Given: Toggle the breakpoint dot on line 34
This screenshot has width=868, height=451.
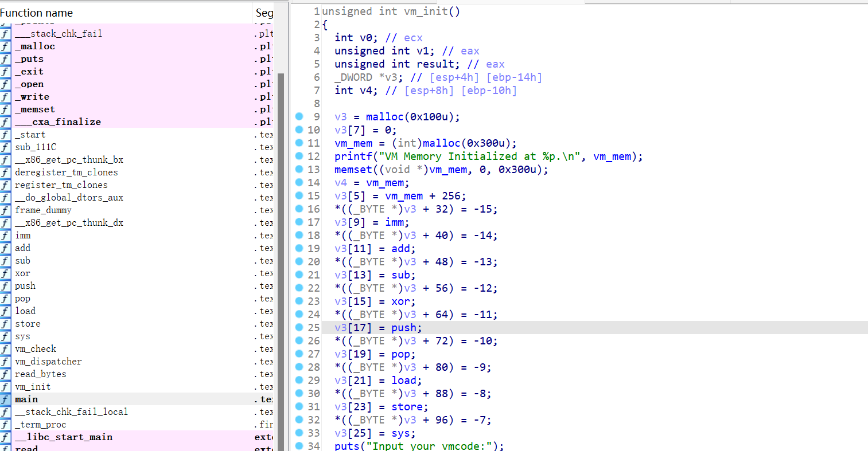Looking at the screenshot, I should pyautogui.click(x=299, y=446).
